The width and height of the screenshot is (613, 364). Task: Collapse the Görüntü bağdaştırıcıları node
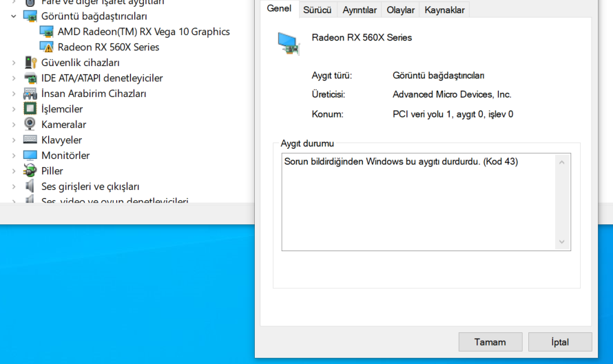click(x=14, y=17)
